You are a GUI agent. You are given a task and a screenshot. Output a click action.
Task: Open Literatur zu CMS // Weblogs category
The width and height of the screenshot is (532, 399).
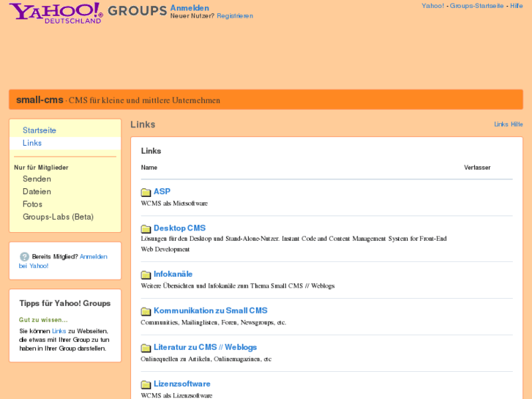206,347
